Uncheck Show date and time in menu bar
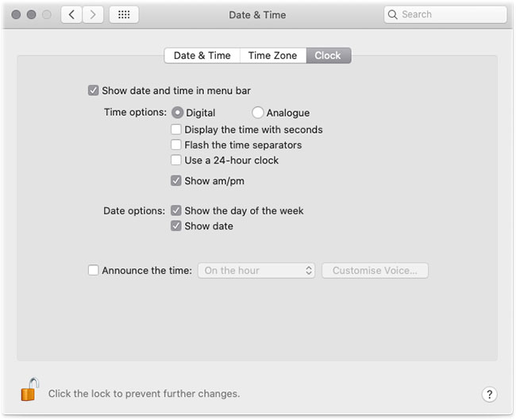The width and height of the screenshot is (516, 420). [93, 91]
